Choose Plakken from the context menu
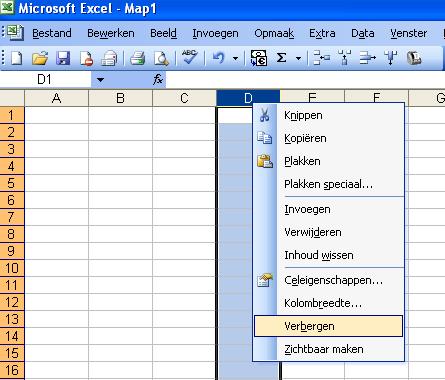 (329, 161)
